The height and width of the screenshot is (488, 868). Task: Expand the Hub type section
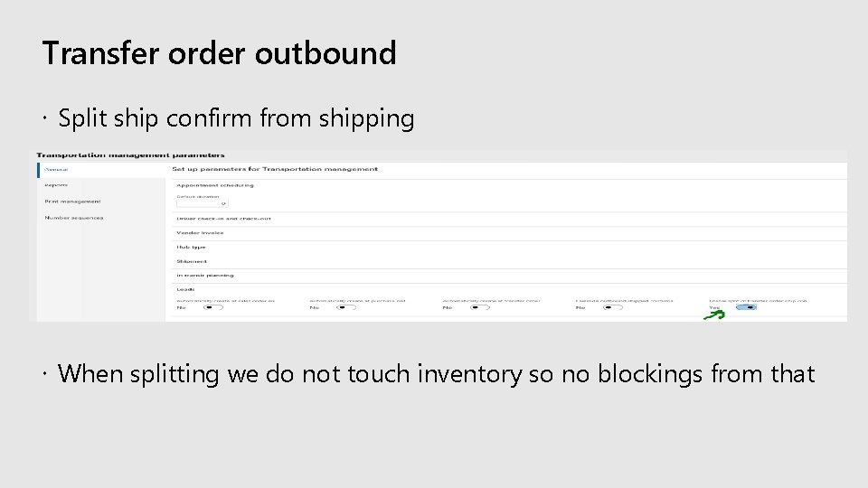(191, 247)
